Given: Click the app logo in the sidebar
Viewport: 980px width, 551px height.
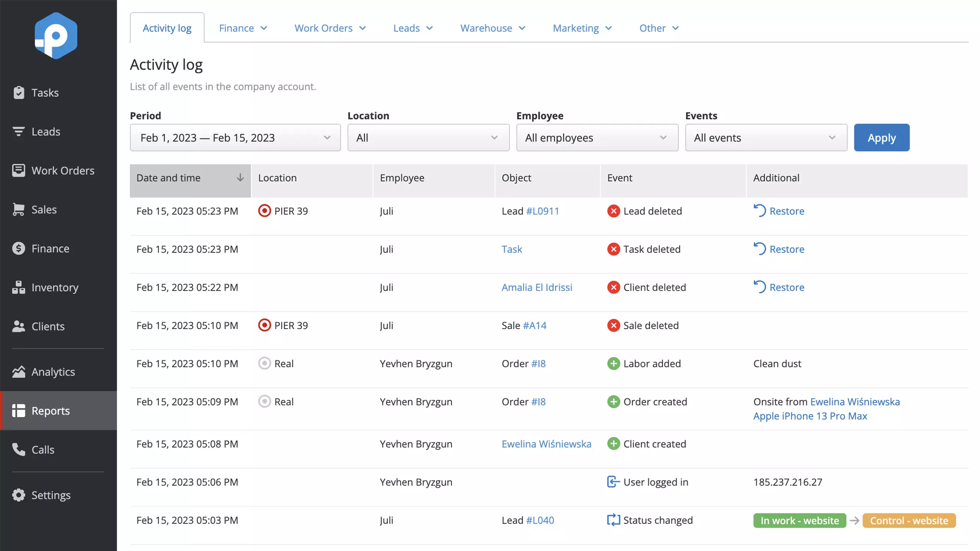Looking at the screenshot, I should click(56, 36).
